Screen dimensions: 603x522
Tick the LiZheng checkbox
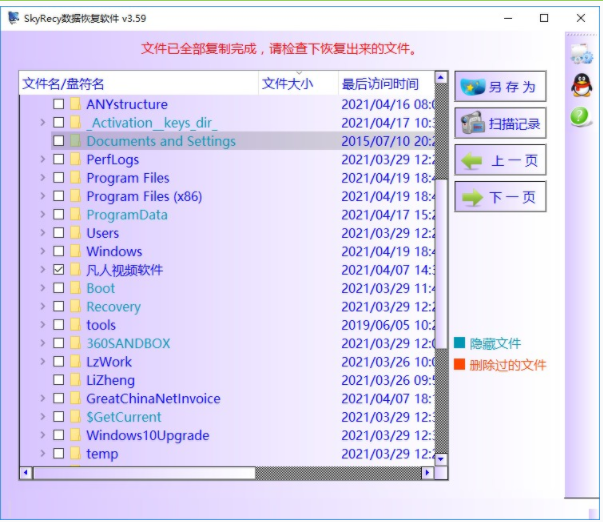[x=58, y=380]
